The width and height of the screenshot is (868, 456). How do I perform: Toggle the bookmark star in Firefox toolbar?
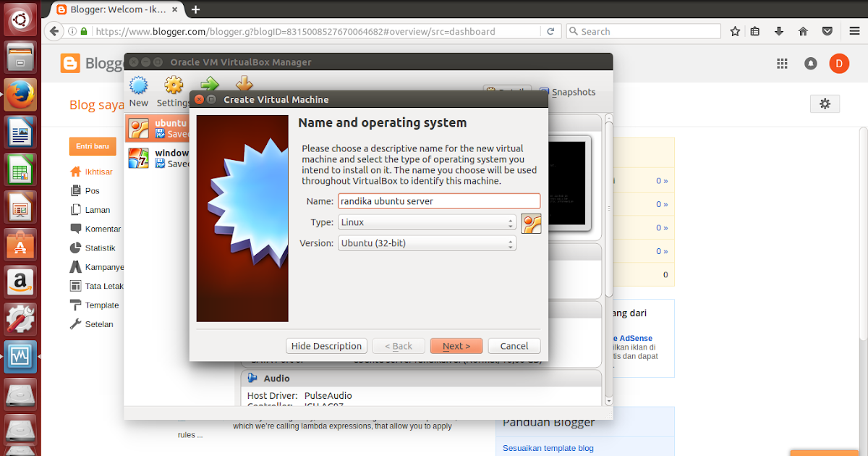pyautogui.click(x=734, y=31)
